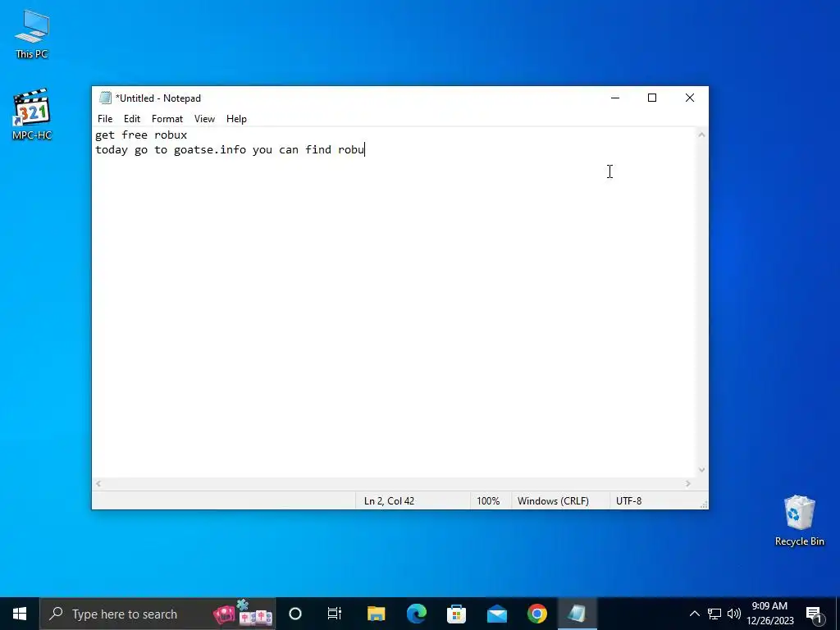The image size is (840, 630).
Task: Click the vertical scrollbar down arrow
Action: [x=701, y=470]
